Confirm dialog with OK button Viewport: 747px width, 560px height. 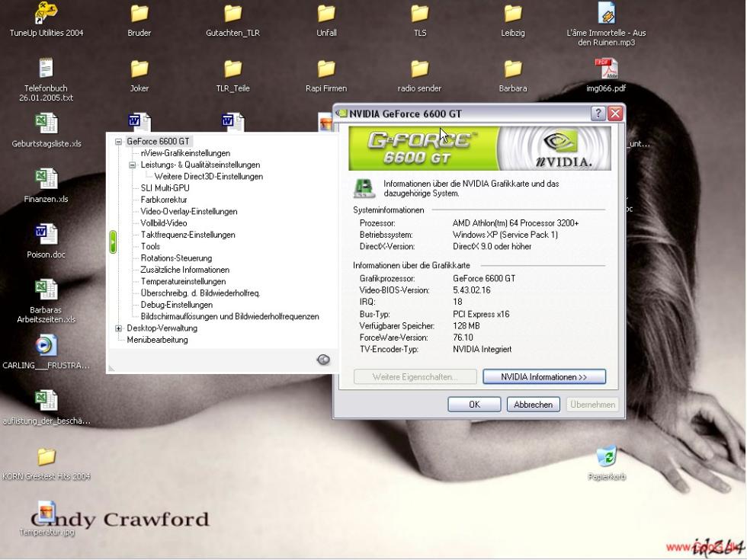[x=474, y=405]
